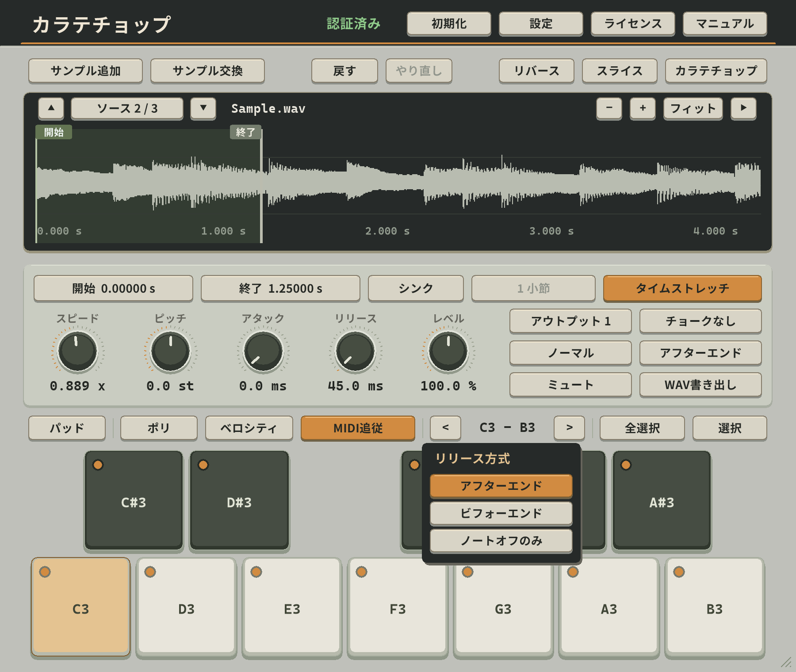The width and height of the screenshot is (796, 672).
Task: Click the 開始 start marker flag
Action: pyautogui.click(x=54, y=132)
